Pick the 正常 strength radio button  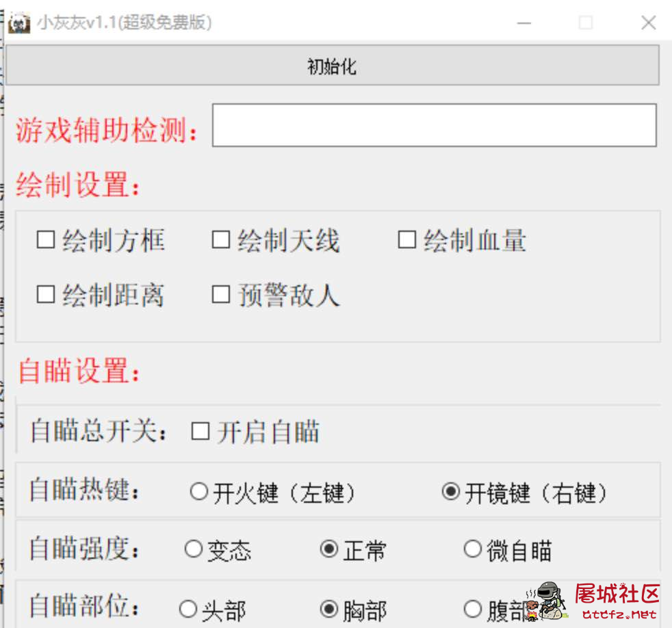tap(329, 549)
